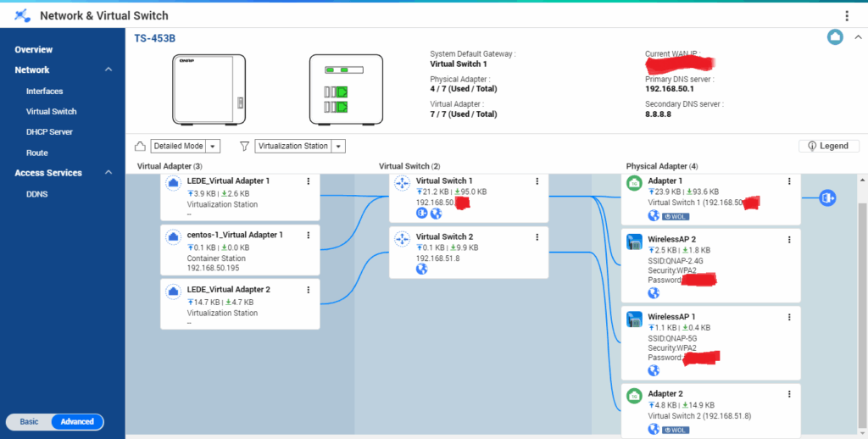Open Route page
Image resolution: width=868 pixels, height=439 pixels.
click(x=37, y=153)
